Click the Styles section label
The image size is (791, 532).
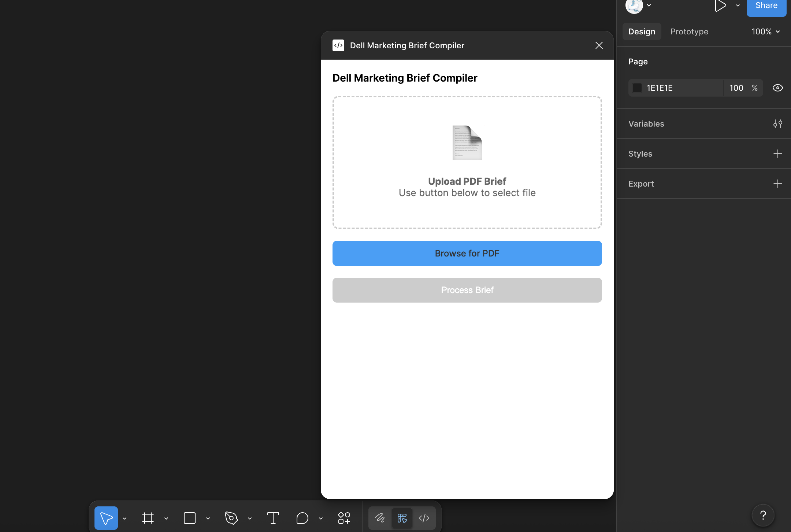(x=640, y=154)
